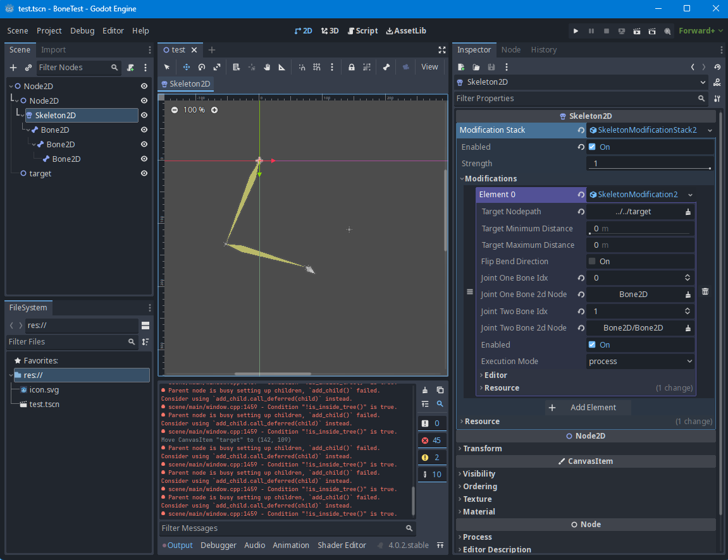Open the SkeletonModification2D element dropdown arrow
The height and width of the screenshot is (560, 728).
[x=691, y=195]
